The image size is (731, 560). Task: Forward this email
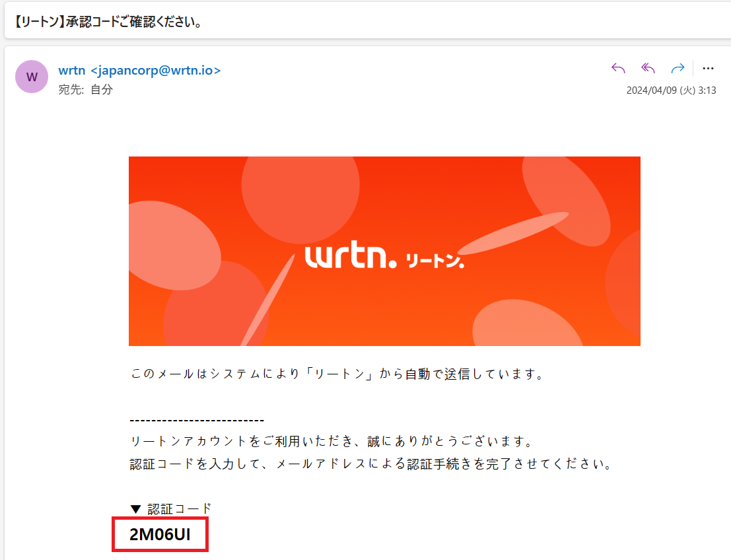click(678, 69)
